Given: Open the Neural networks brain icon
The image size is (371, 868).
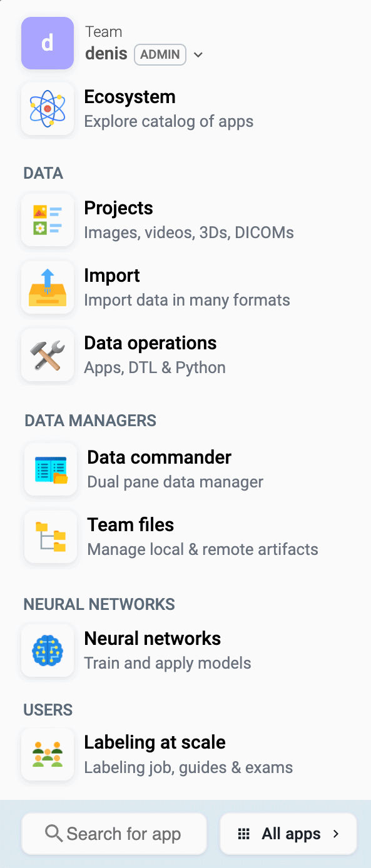Looking at the screenshot, I should tap(48, 651).
